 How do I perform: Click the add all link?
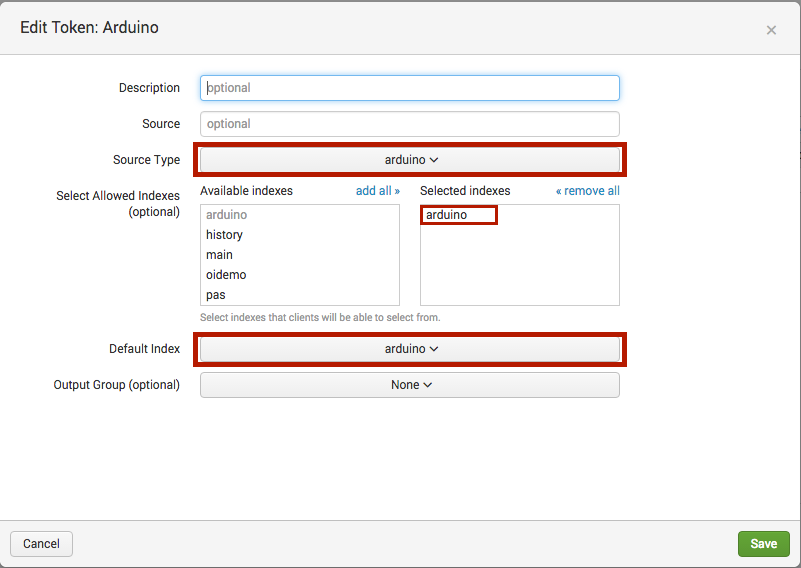tap(378, 191)
